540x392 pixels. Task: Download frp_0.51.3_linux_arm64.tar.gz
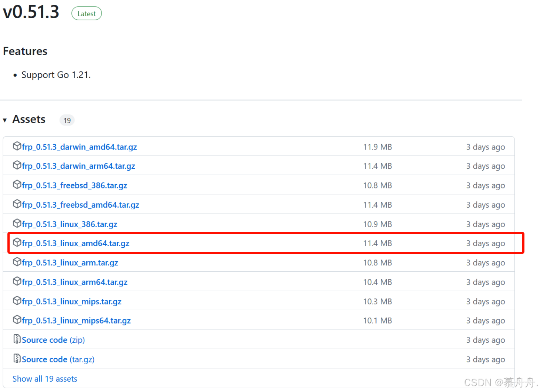[74, 282]
